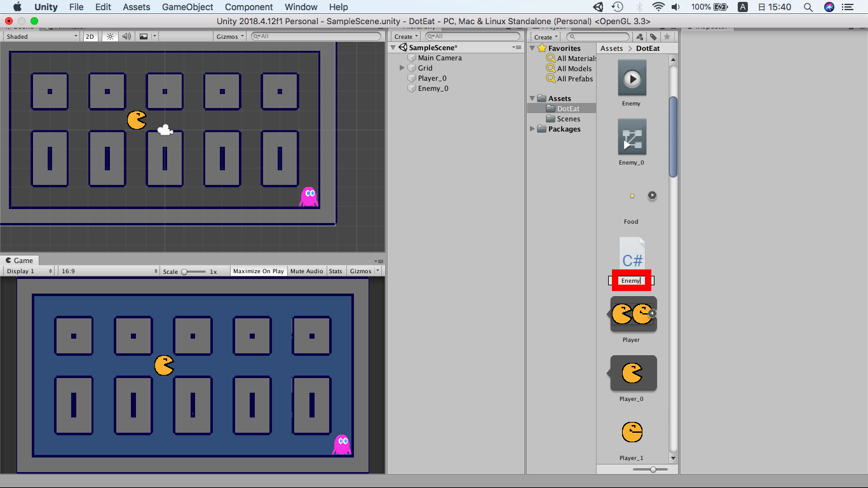Open All Prefabs favorite search
Screen dimensions: 868x488
pyautogui.click(x=569, y=79)
